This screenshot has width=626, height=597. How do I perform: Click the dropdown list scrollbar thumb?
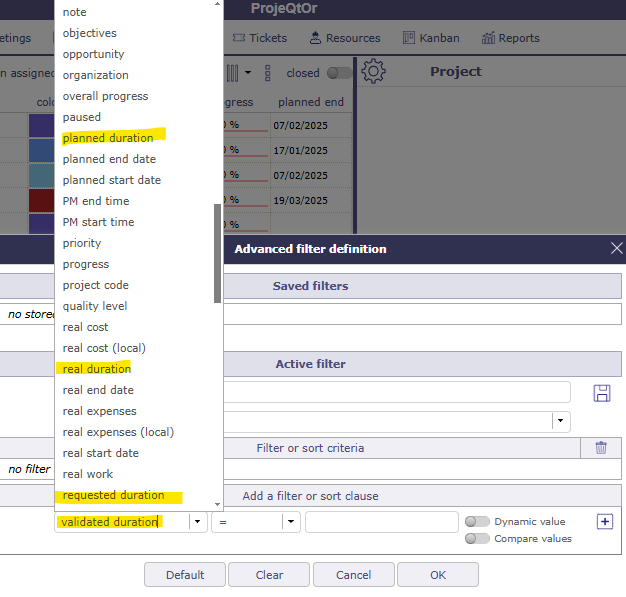coord(218,254)
